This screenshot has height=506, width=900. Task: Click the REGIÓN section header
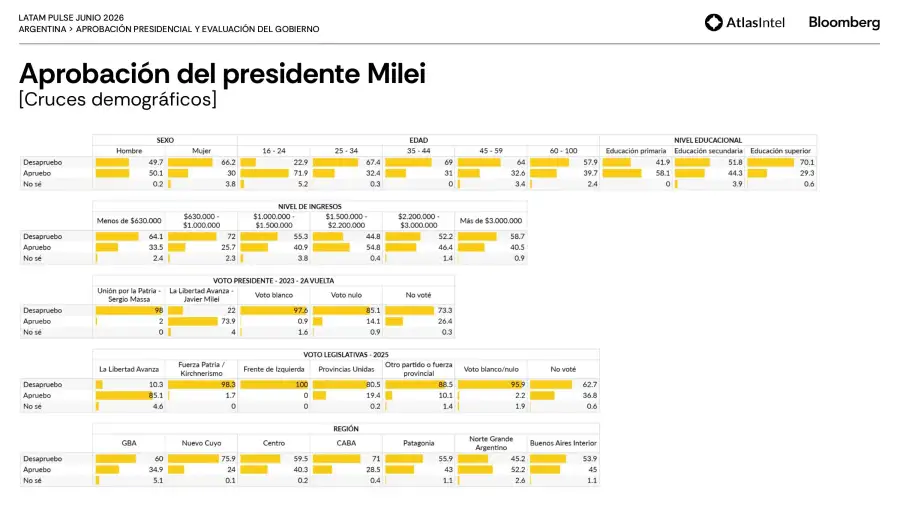pyautogui.click(x=346, y=429)
